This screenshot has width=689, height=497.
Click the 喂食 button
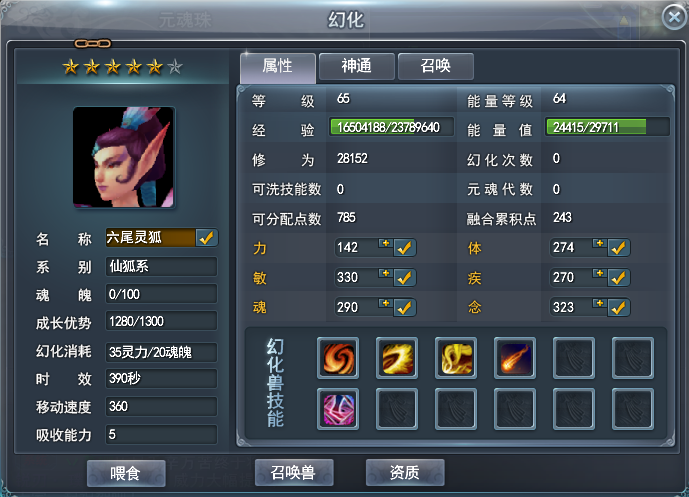tap(126, 473)
